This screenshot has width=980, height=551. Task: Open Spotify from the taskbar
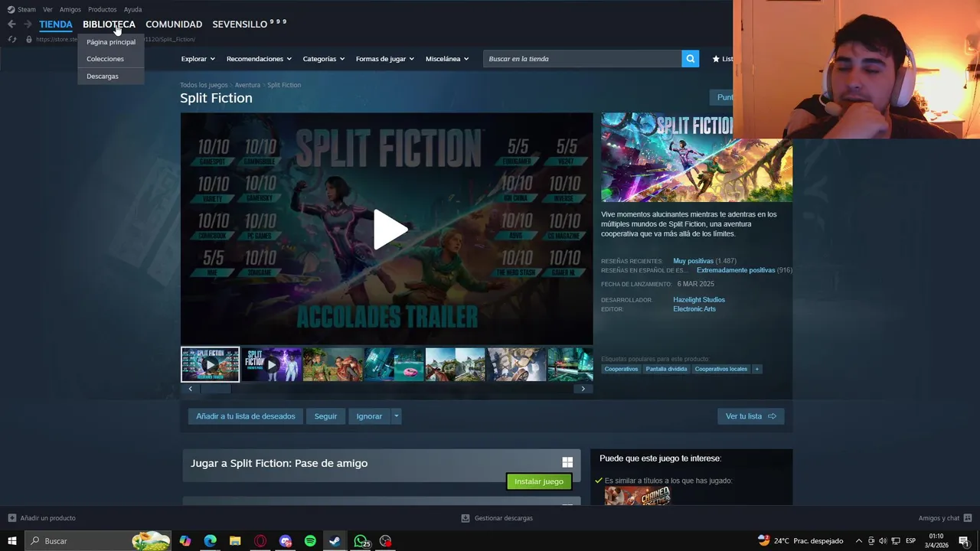pyautogui.click(x=310, y=541)
